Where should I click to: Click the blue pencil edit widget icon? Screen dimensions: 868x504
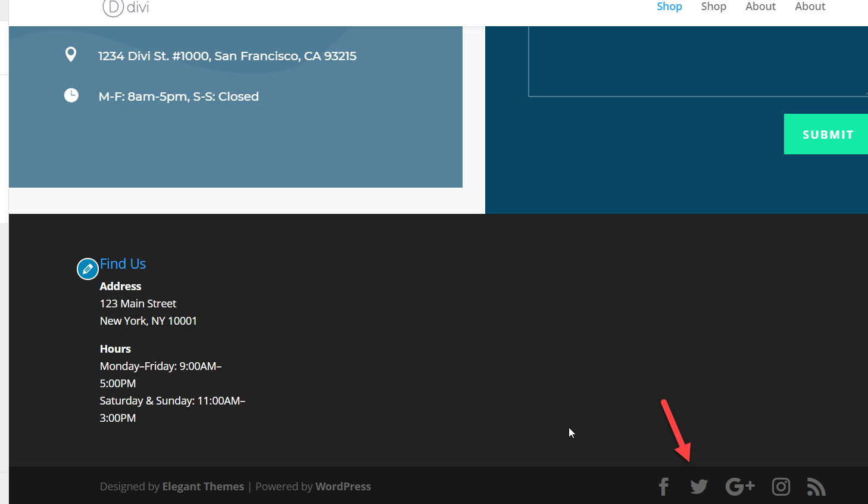88,269
